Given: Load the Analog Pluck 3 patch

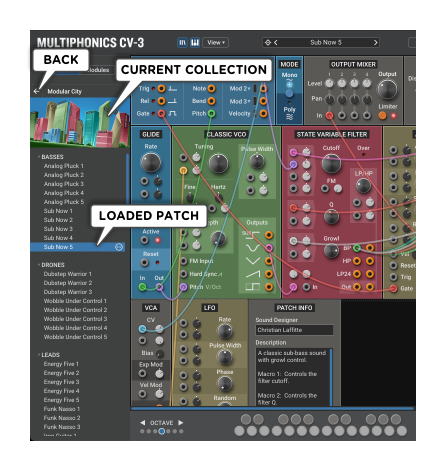Looking at the screenshot, I should [64, 184].
